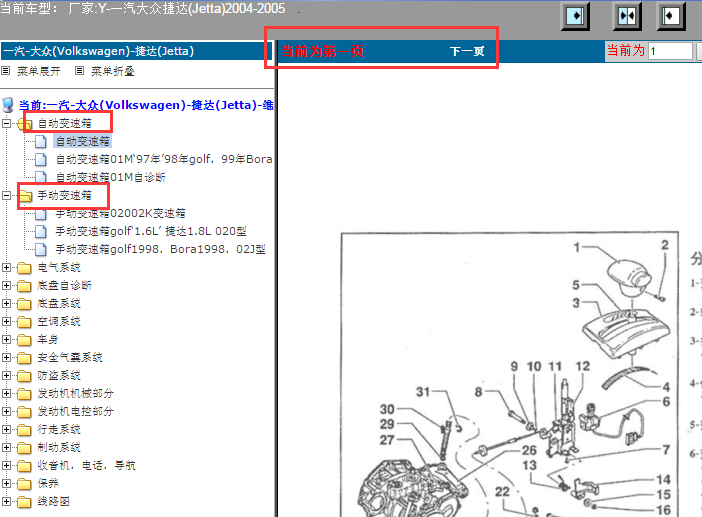Expand the 底盘自诊断 folder
This screenshot has width=702, height=517.
click(x=6, y=286)
